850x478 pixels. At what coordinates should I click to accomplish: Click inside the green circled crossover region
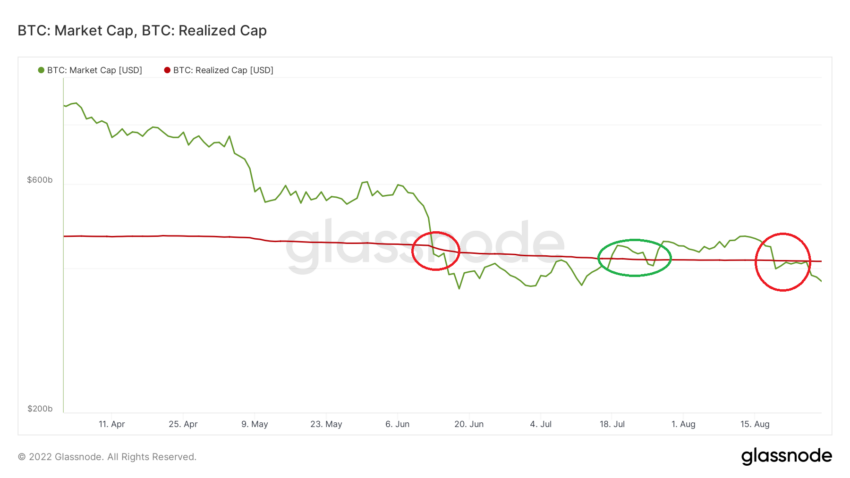(x=634, y=257)
